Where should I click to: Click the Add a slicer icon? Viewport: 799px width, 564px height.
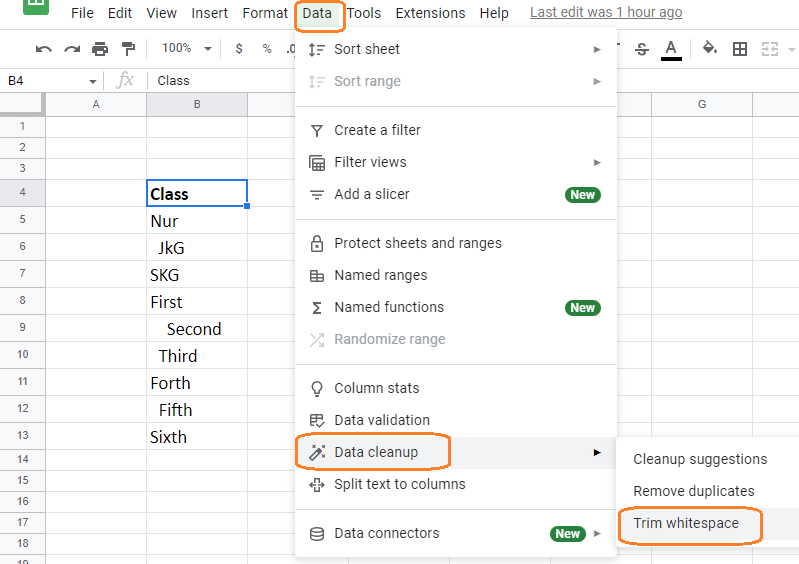(x=316, y=195)
